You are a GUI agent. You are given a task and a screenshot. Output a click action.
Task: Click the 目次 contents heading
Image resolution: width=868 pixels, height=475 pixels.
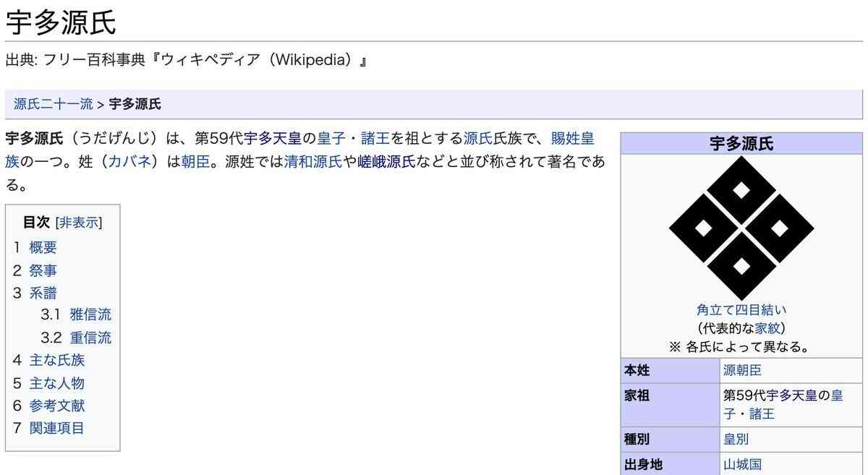[36, 222]
